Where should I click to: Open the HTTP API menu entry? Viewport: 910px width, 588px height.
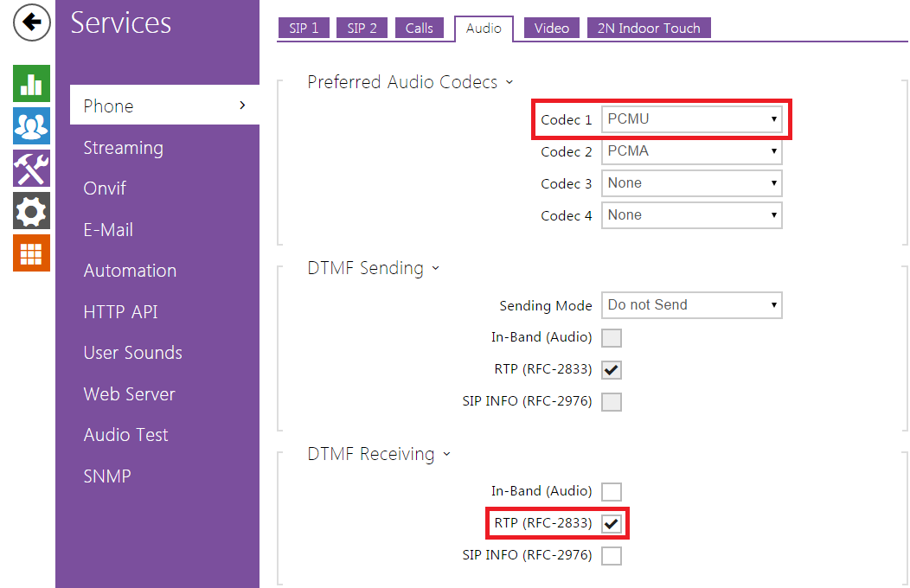click(120, 312)
